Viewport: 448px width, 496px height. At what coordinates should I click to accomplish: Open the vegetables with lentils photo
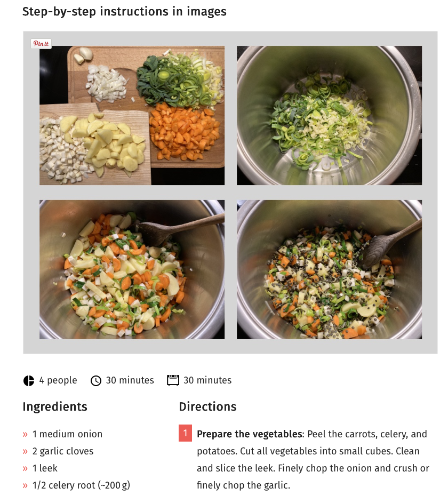330,269
